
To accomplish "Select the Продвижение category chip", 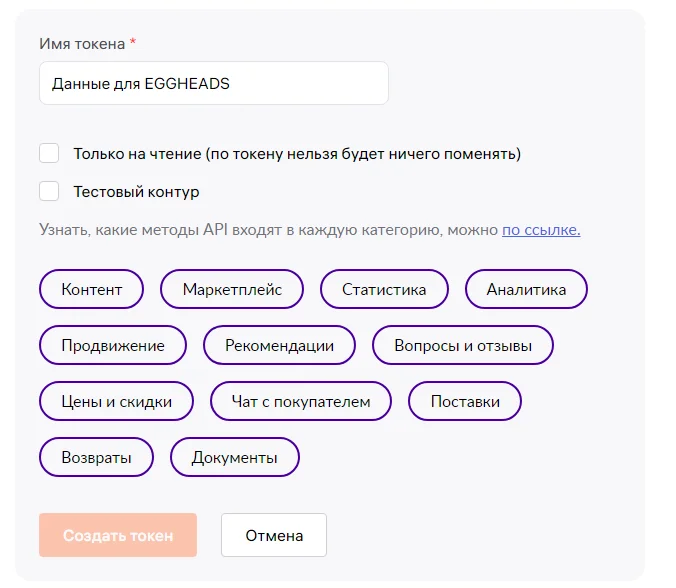I will click(x=113, y=345).
